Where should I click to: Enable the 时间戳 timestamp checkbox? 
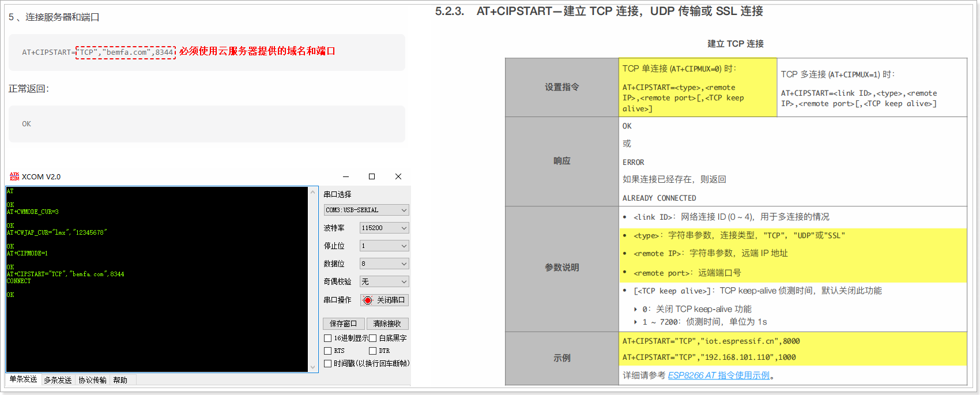tap(327, 363)
